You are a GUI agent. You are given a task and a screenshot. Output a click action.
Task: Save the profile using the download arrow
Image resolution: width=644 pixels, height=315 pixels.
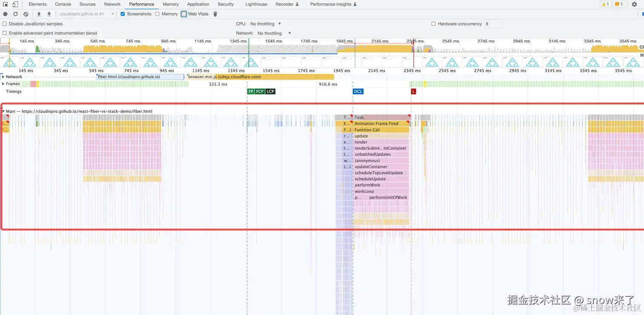point(49,14)
